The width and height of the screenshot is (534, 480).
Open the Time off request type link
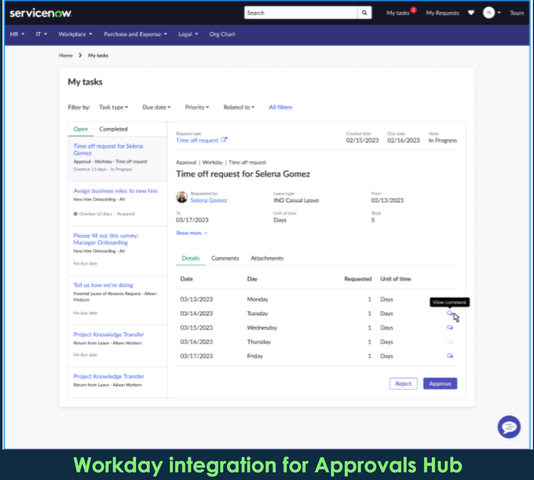point(197,140)
